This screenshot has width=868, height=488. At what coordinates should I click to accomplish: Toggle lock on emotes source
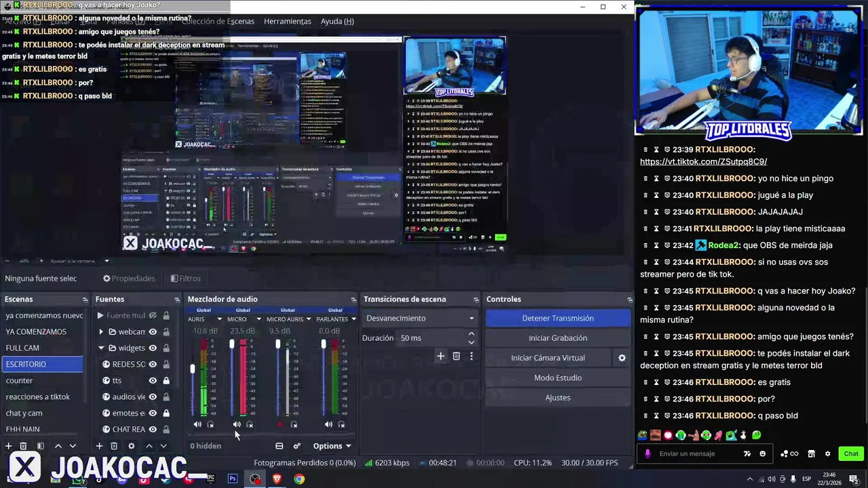[x=166, y=413]
